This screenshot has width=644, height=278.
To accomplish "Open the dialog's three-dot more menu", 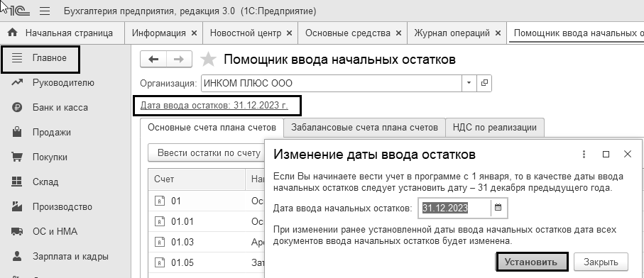I will pyautogui.click(x=584, y=154).
